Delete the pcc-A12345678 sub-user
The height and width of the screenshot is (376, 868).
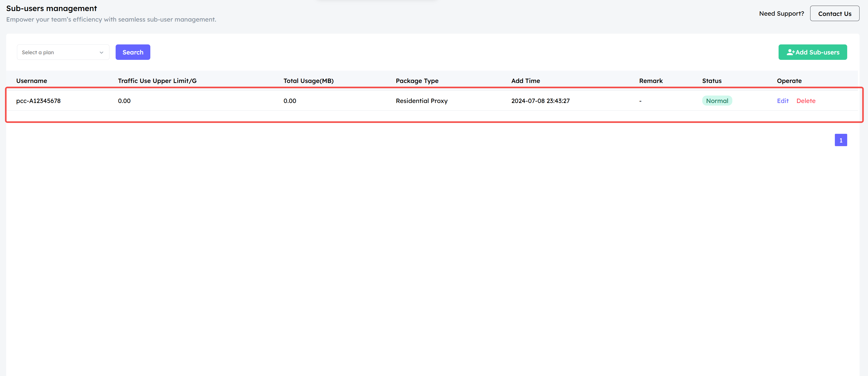point(806,101)
